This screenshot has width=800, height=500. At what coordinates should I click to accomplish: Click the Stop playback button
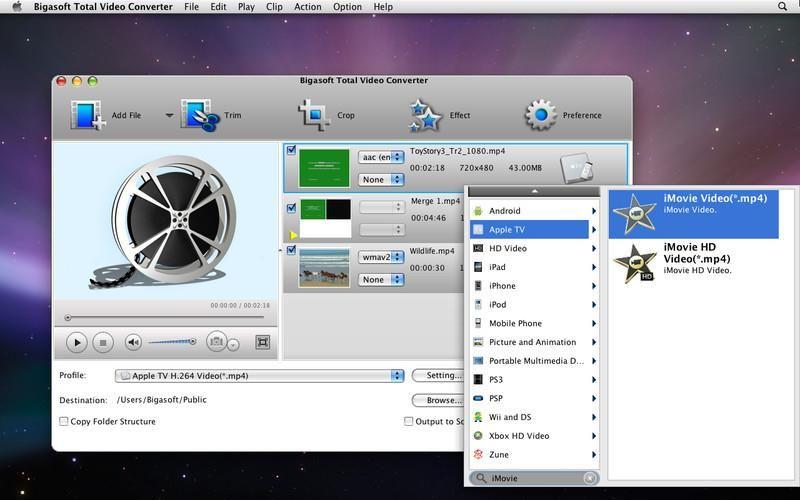tap(102, 342)
